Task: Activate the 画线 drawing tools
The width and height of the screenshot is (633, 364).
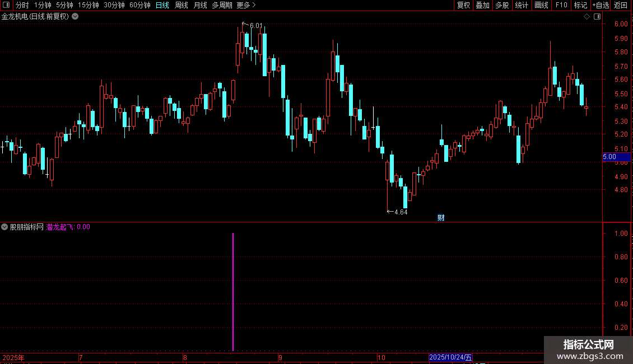Action: pos(541,5)
